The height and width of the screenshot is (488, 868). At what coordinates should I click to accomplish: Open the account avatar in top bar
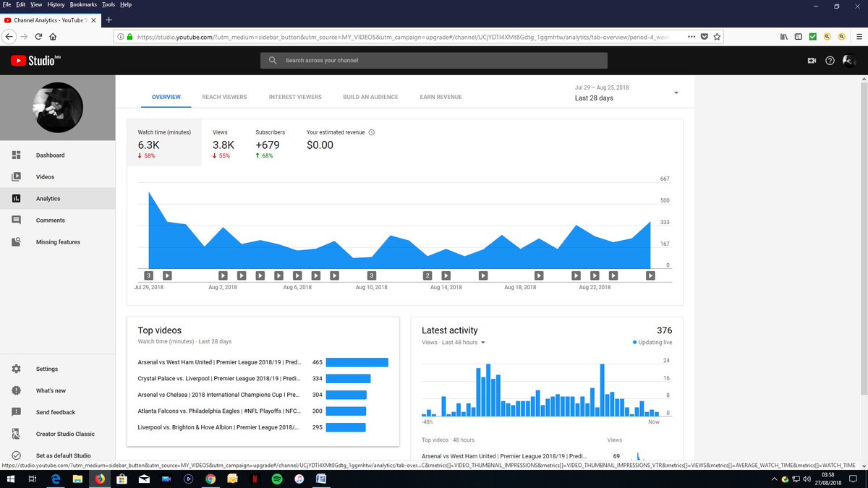click(x=849, y=61)
